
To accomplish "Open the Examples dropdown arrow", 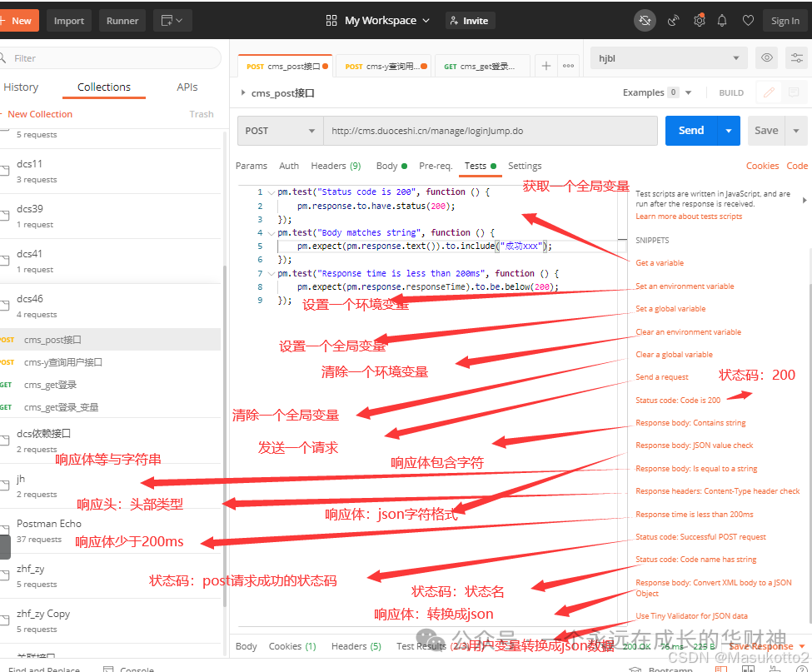I will pyautogui.click(x=688, y=92).
